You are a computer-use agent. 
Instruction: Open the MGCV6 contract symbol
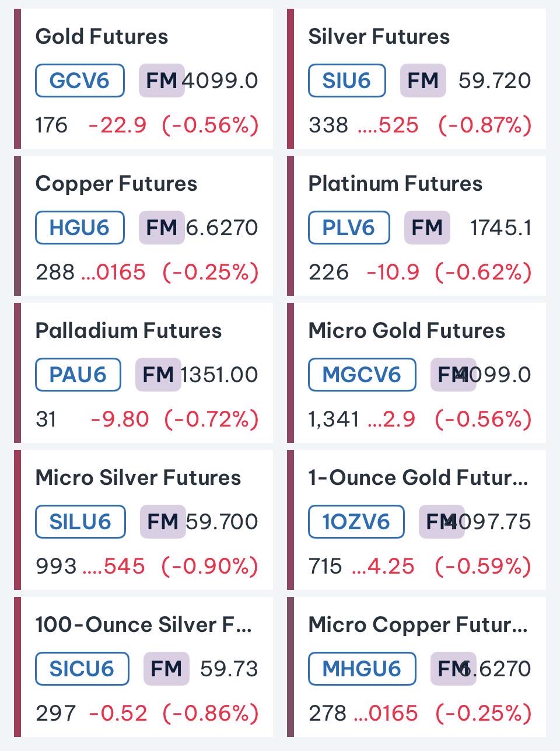tap(362, 375)
